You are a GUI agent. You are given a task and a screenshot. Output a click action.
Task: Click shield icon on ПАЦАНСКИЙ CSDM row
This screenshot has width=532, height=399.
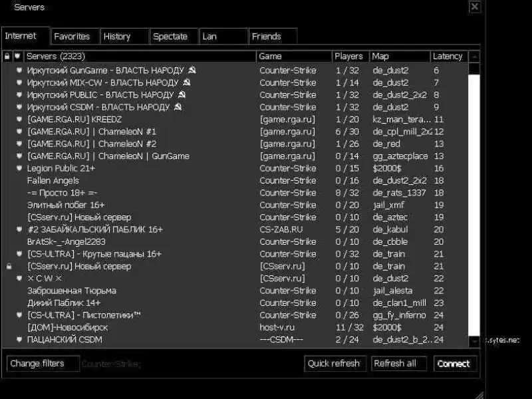19,339
